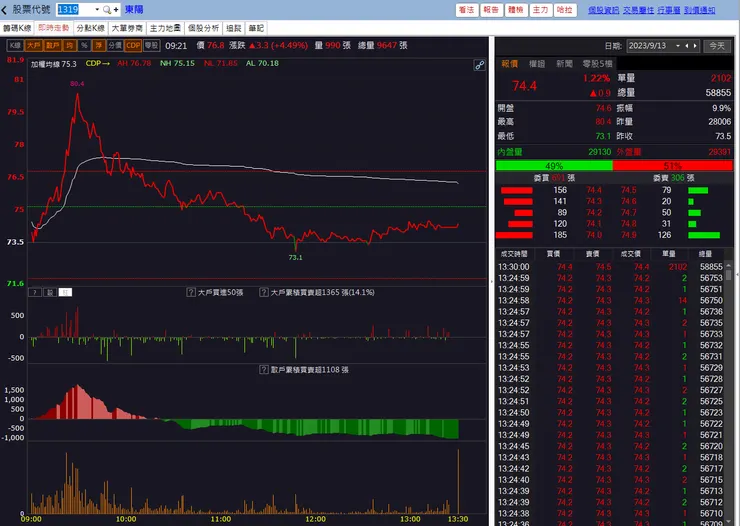The image size is (740, 526).
Task: Click the ask price 74.9 with 126 volume
Action: point(629,235)
